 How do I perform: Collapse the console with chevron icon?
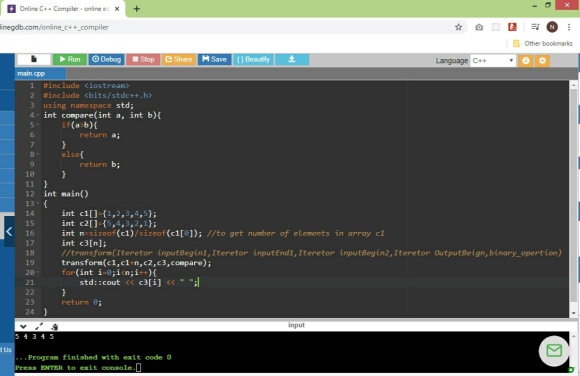click(x=23, y=326)
